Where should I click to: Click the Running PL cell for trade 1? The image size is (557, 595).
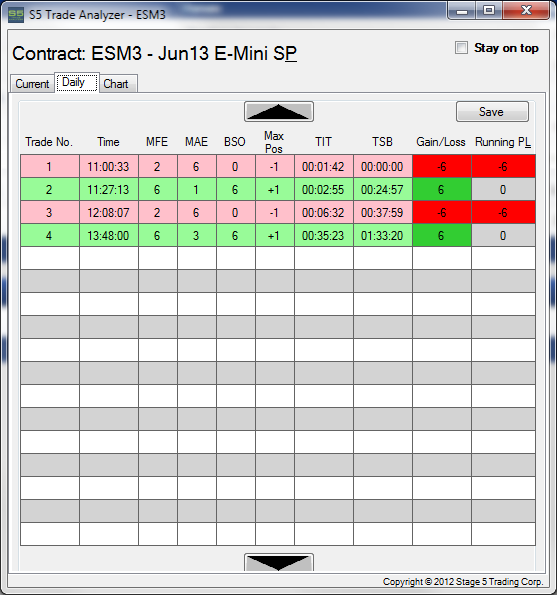tap(504, 167)
